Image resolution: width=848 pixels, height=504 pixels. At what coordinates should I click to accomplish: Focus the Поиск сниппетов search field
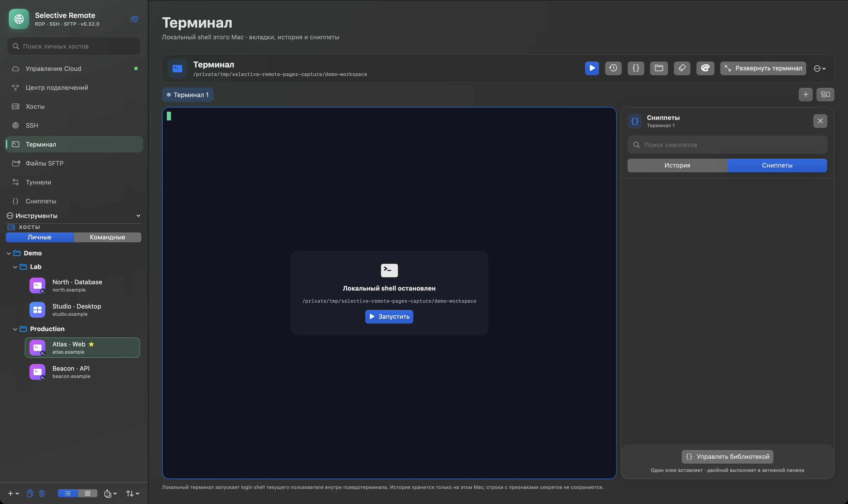click(728, 145)
